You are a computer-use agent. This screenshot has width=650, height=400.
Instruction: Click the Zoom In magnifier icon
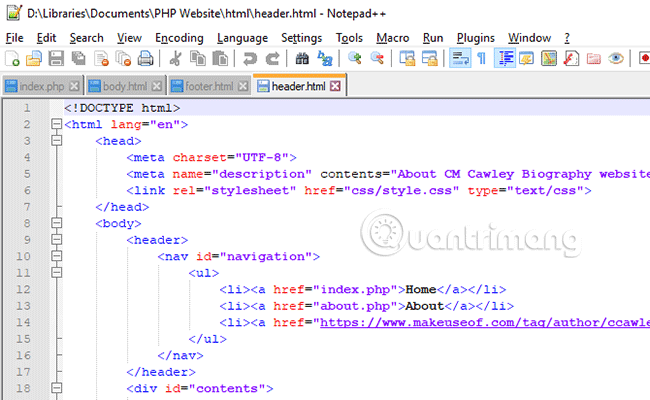(355, 58)
